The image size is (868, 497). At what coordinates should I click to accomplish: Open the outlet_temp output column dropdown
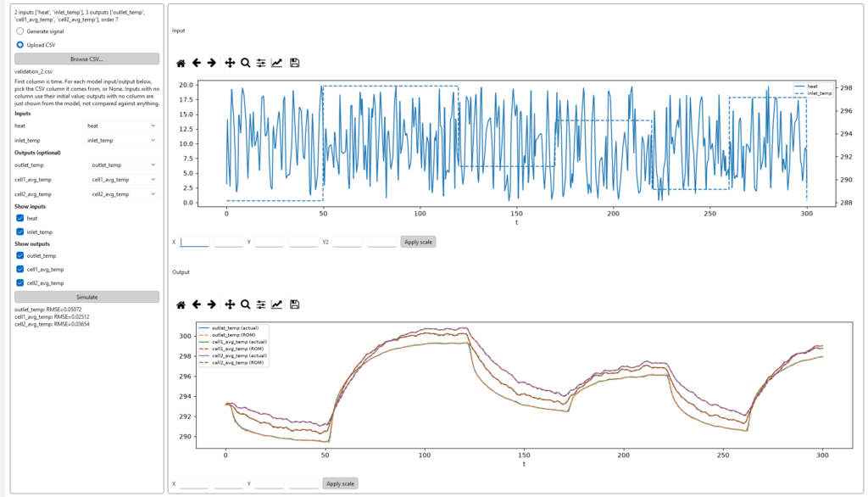click(124, 165)
